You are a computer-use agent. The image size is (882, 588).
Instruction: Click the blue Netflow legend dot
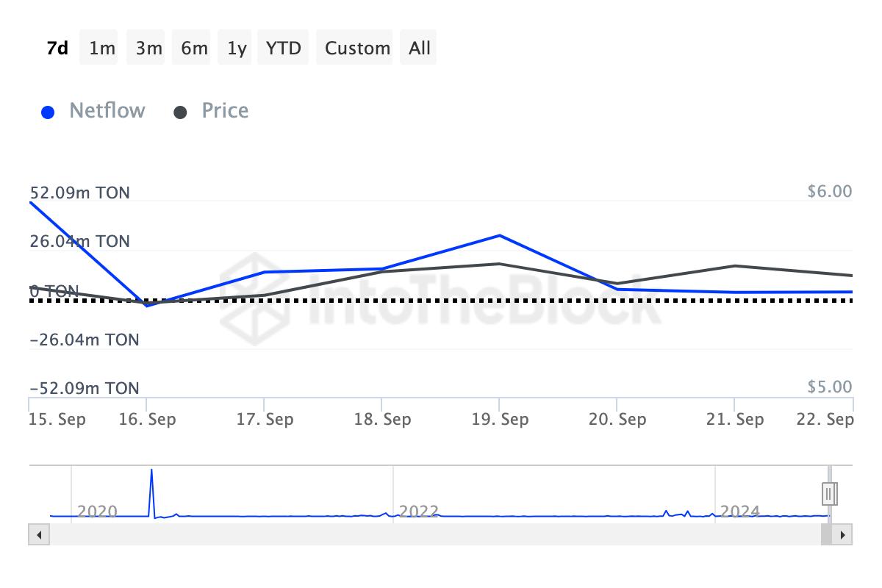(x=49, y=112)
